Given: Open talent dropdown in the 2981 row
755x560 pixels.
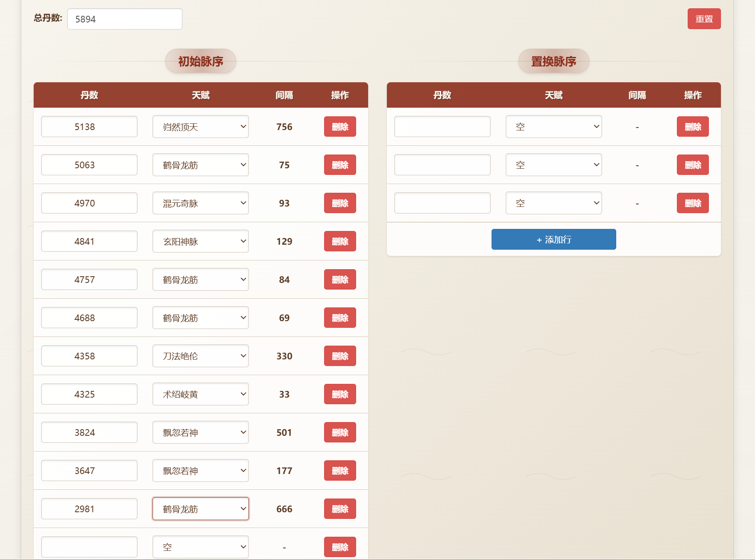Looking at the screenshot, I should click(200, 509).
